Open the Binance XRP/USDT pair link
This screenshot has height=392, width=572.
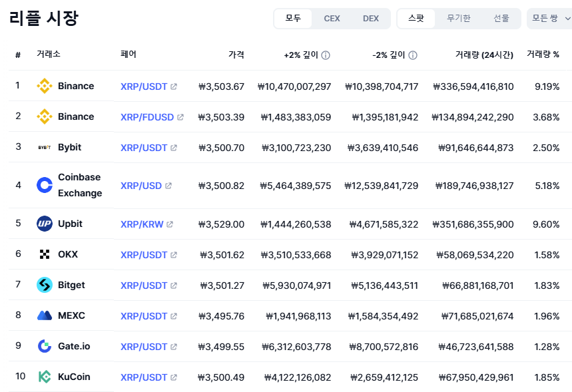tap(144, 87)
